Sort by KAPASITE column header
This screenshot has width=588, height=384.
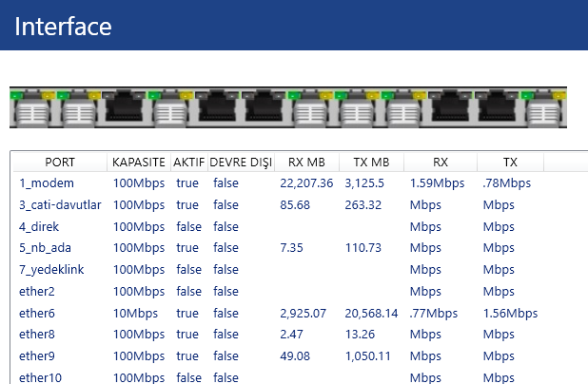139,163
